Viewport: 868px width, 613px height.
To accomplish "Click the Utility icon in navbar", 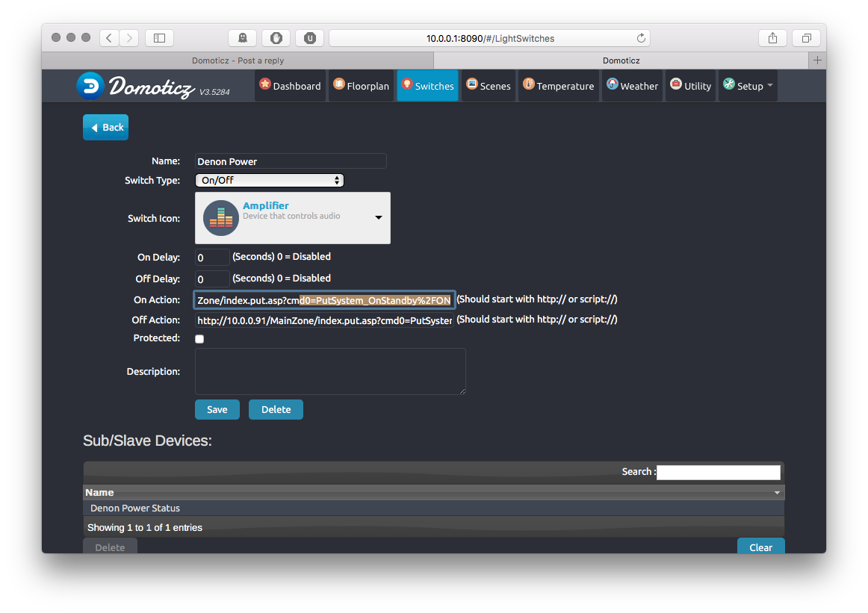I will [676, 84].
